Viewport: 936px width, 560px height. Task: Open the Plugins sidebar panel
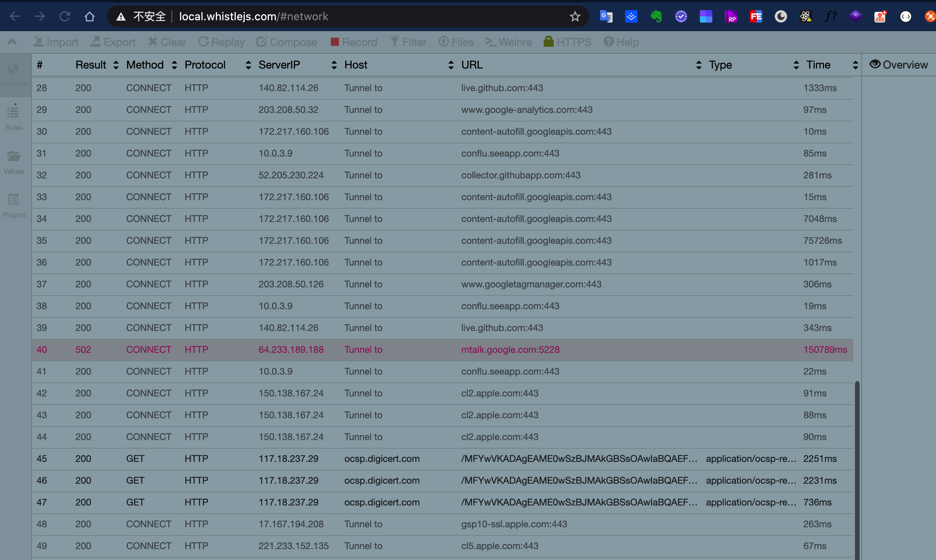pos(14,205)
